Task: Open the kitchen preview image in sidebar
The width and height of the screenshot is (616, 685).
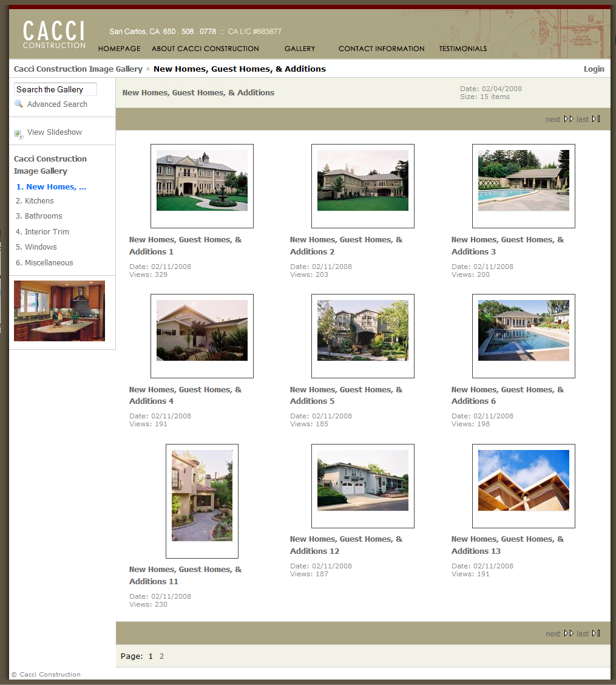Action: coord(59,311)
